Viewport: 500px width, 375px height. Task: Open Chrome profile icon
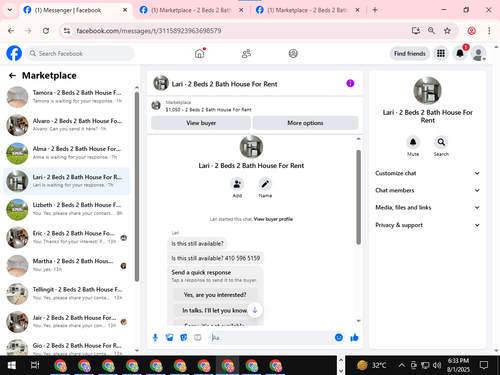pyautogui.click(x=471, y=31)
